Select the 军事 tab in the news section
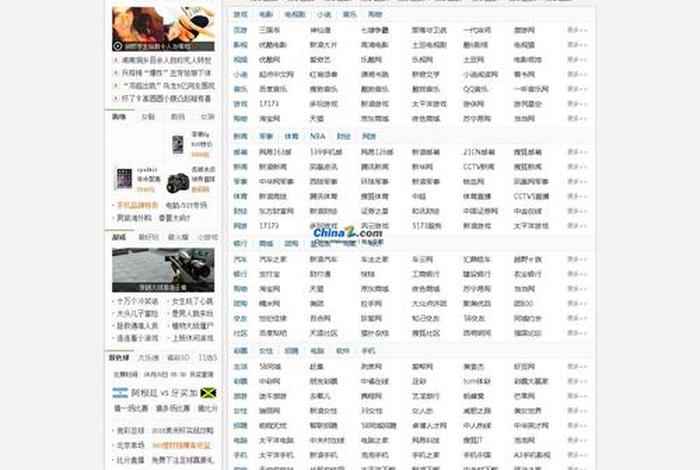The width and height of the screenshot is (700, 470). pyautogui.click(x=266, y=136)
